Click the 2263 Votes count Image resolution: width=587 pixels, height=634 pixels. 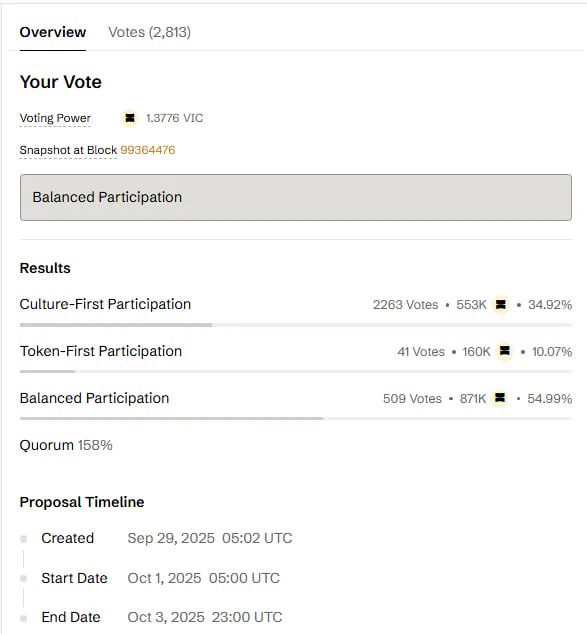(405, 304)
